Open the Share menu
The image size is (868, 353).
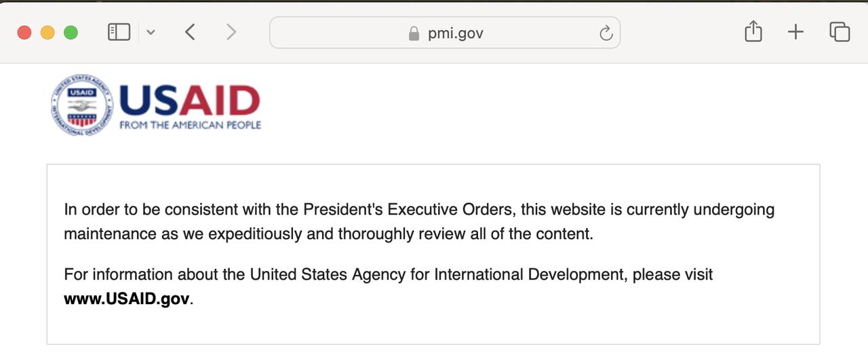pos(753,31)
